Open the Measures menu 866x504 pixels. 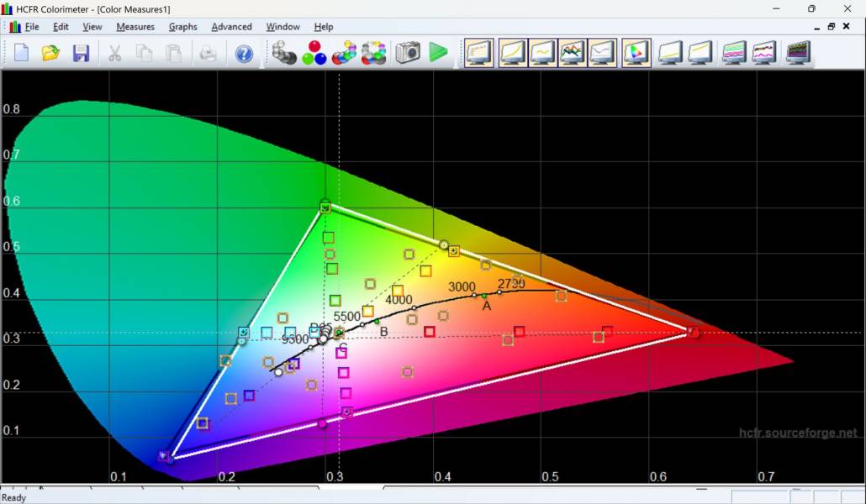pyautogui.click(x=135, y=27)
